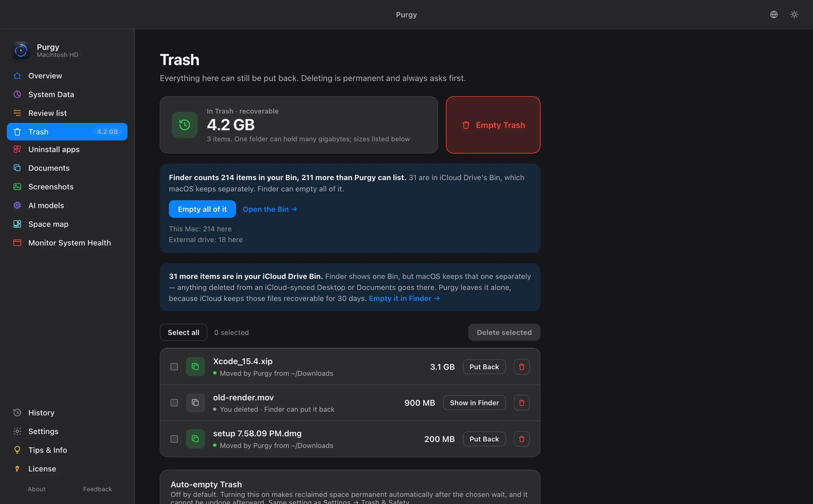Open History in the sidebar

pyautogui.click(x=67, y=413)
